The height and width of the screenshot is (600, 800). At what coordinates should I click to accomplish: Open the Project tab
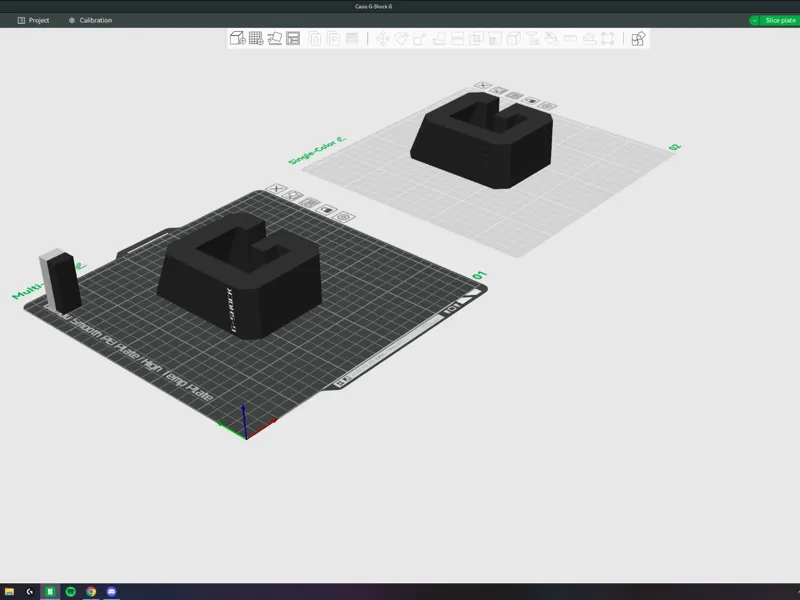33,20
